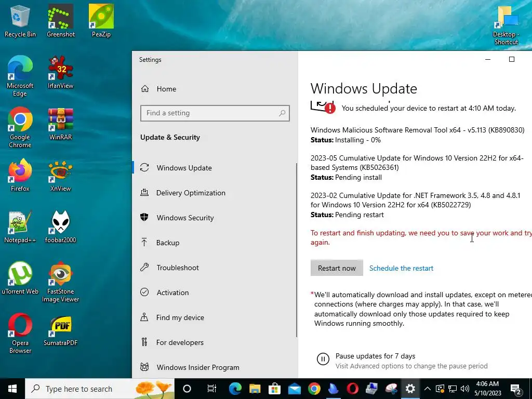Click the Find a setting search box
532x399 pixels.
tap(215, 113)
